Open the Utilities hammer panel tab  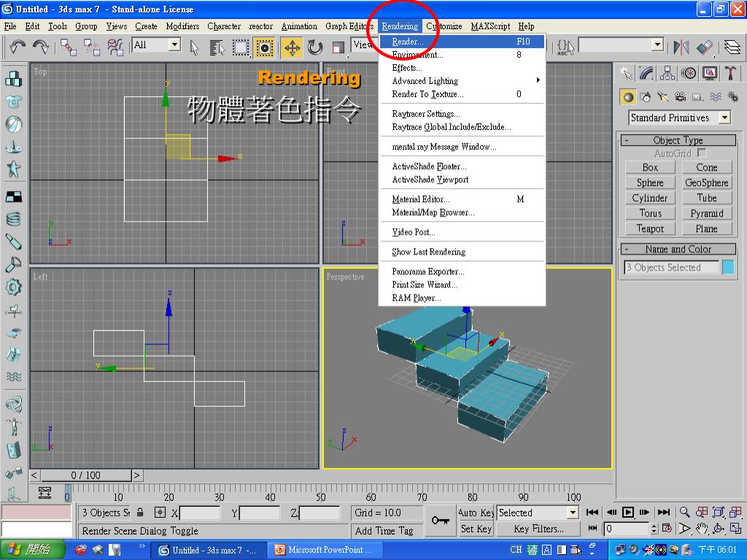click(730, 73)
